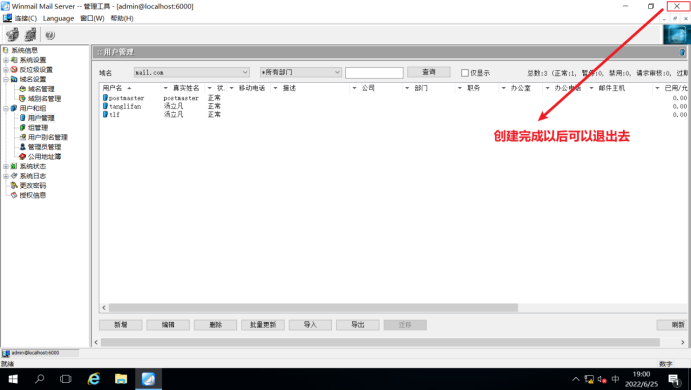Open the red 公用地址簿 address book icon
The image size is (691, 390).
(x=22, y=156)
